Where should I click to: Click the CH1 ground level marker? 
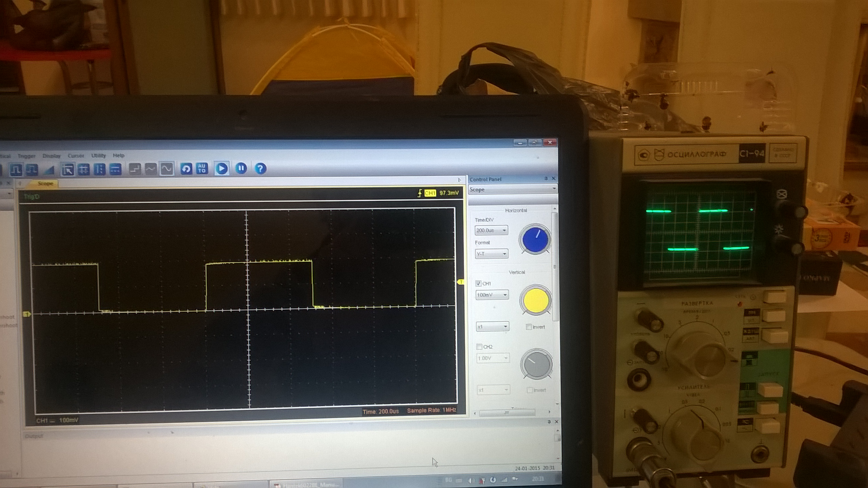tap(26, 314)
